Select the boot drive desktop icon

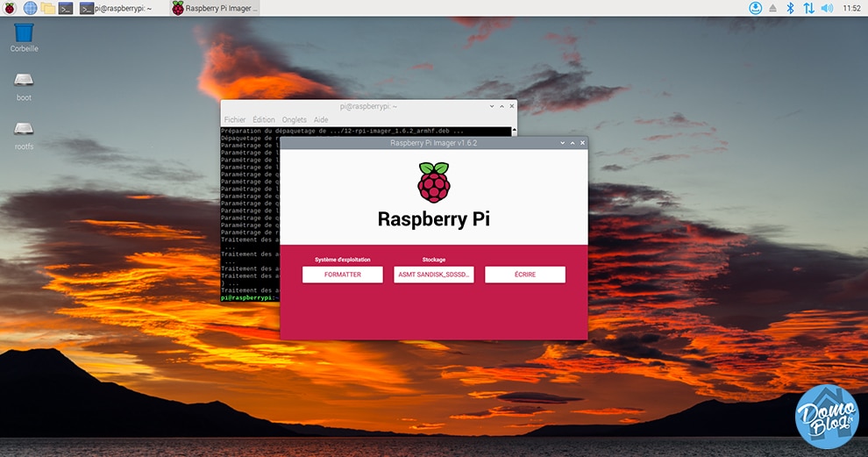coord(24,87)
